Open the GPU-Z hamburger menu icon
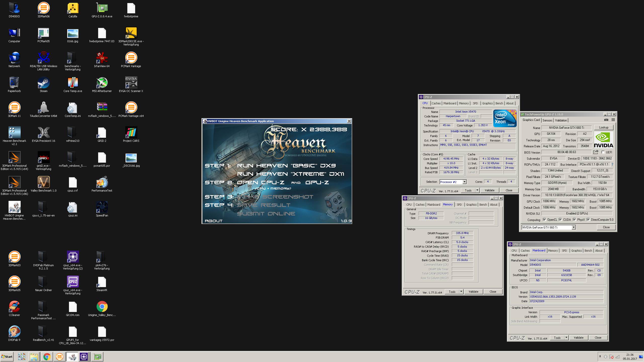 tap(613, 120)
